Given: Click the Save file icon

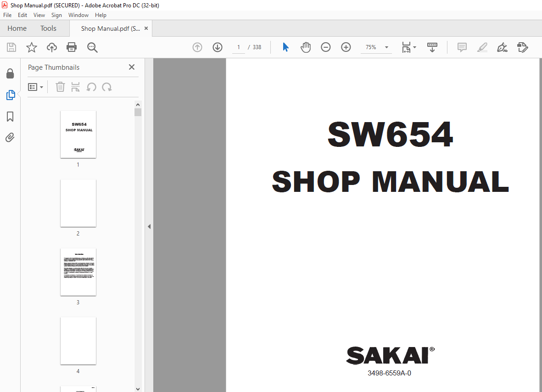Looking at the screenshot, I should tap(11, 47).
